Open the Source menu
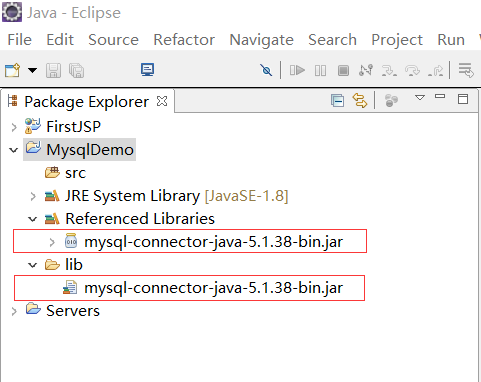This screenshot has width=481, height=382. (x=113, y=40)
